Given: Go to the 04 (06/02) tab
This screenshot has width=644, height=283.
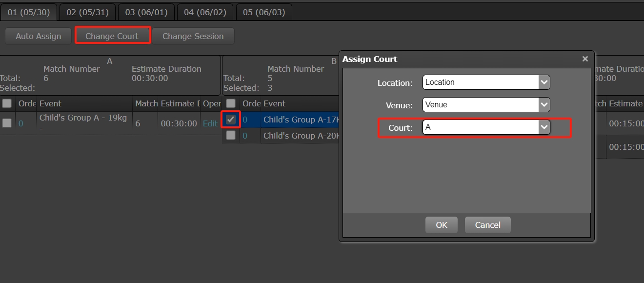Looking at the screenshot, I should [205, 12].
